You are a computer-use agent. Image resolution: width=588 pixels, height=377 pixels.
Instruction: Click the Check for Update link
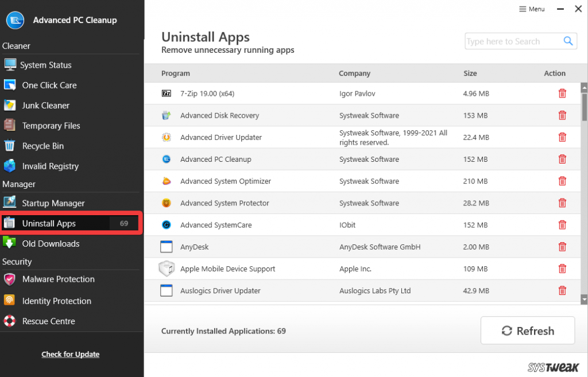click(x=71, y=354)
